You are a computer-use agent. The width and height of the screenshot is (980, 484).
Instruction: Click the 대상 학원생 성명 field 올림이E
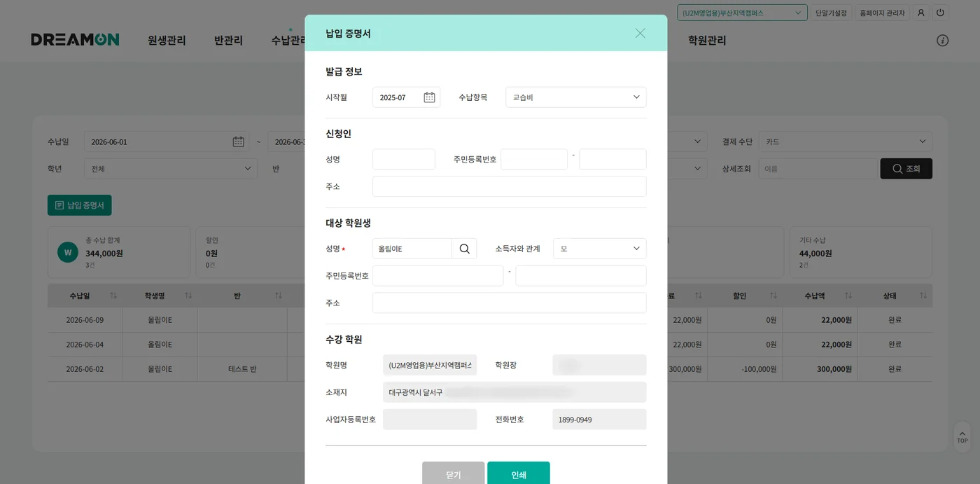pyautogui.click(x=412, y=249)
